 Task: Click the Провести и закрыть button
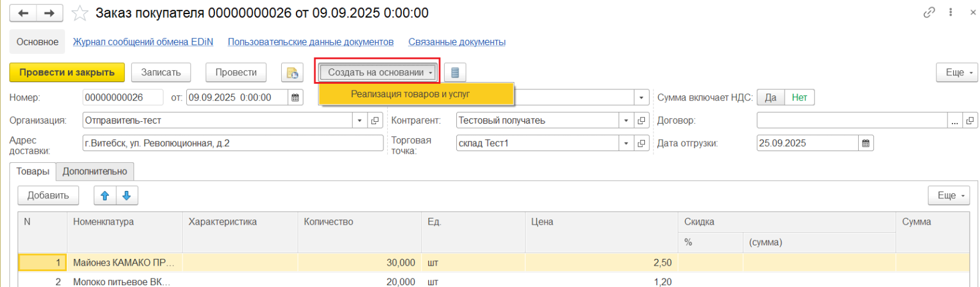[x=67, y=72]
